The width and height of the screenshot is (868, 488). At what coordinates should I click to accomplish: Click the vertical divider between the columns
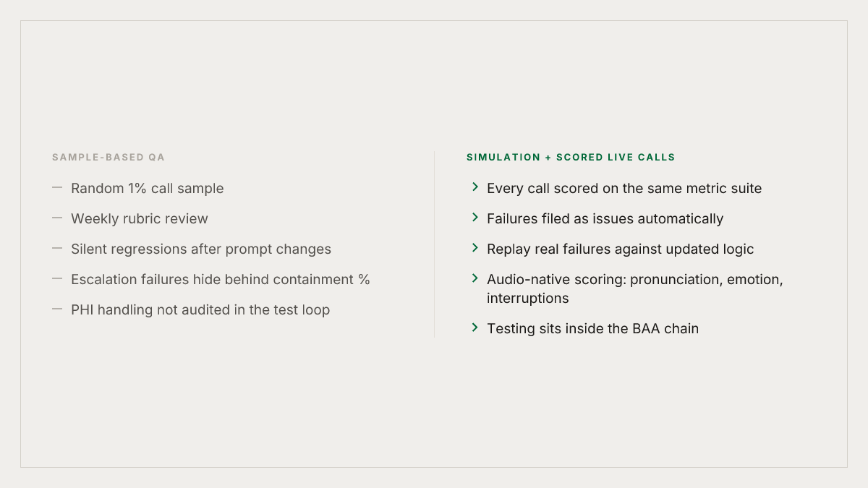pos(434,244)
